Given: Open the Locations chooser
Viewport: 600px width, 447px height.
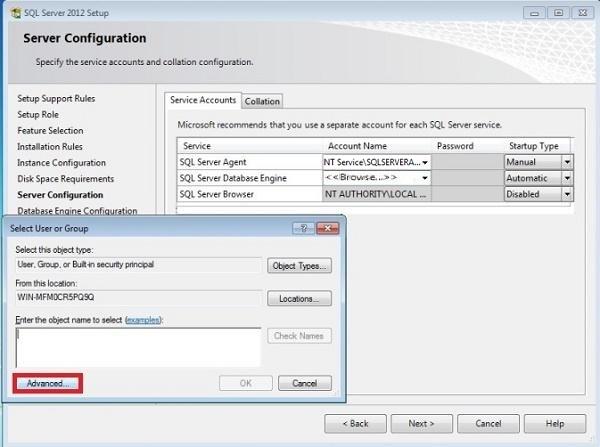Looking at the screenshot, I should 299,298.
